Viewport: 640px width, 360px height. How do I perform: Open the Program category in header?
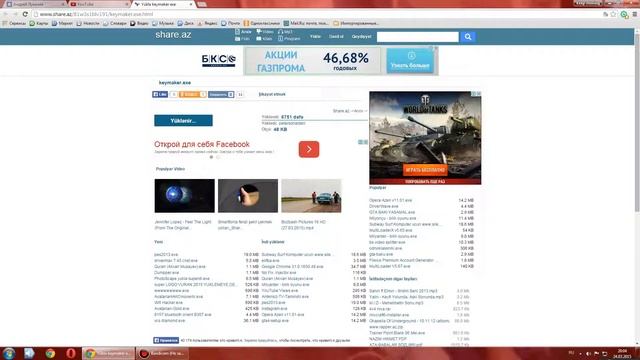pos(289,38)
